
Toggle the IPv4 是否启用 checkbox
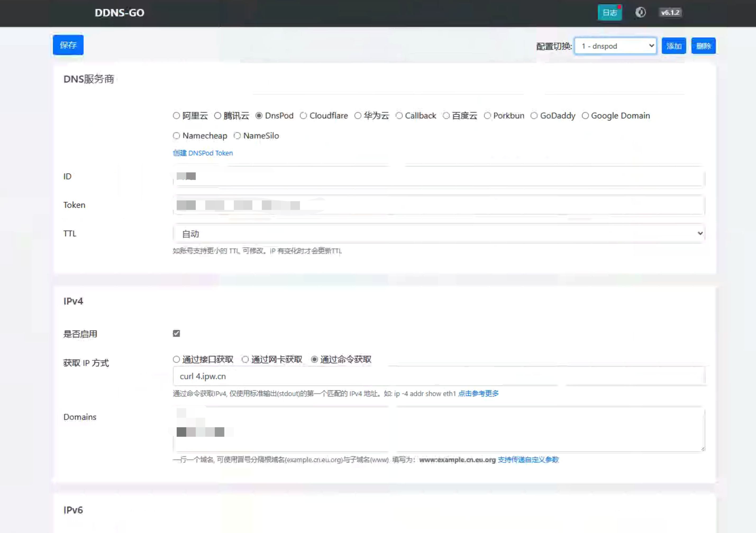[176, 333]
